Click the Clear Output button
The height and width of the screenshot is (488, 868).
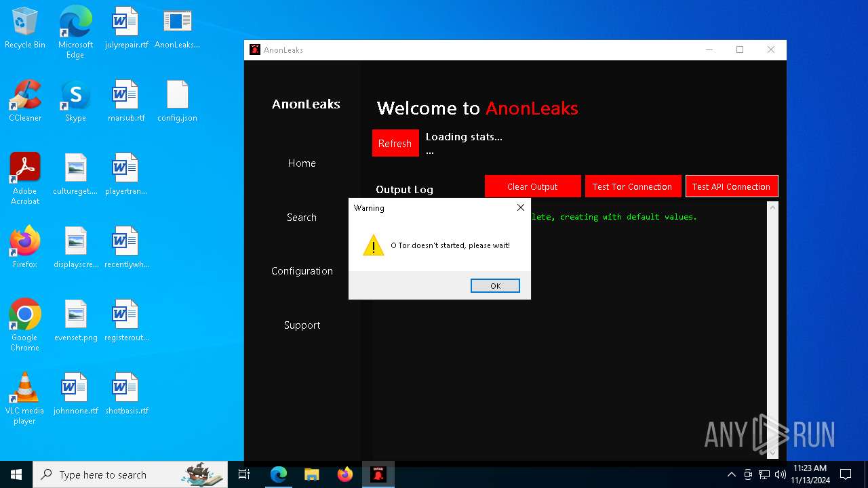532,186
